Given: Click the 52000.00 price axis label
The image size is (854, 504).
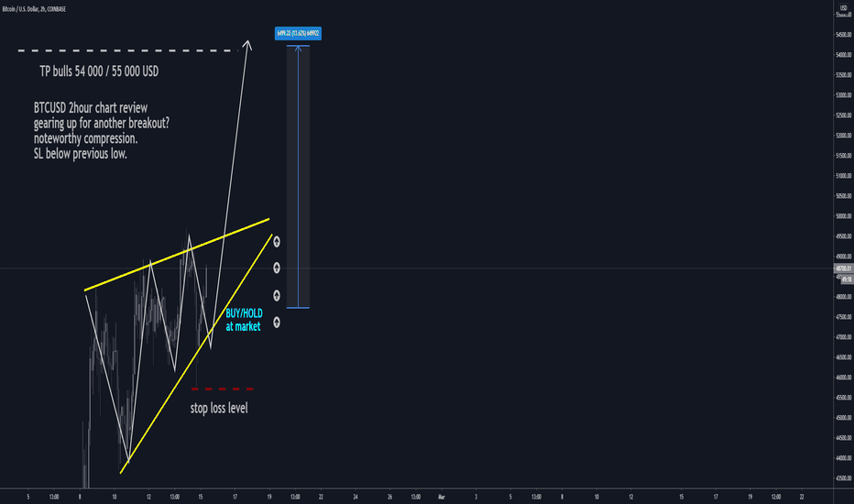Looking at the screenshot, I should click(x=843, y=136).
